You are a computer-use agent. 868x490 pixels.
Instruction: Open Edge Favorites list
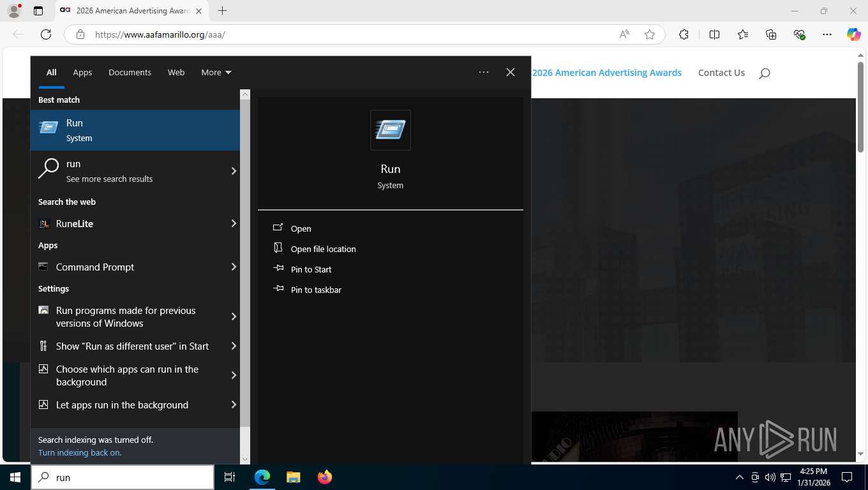tap(743, 34)
